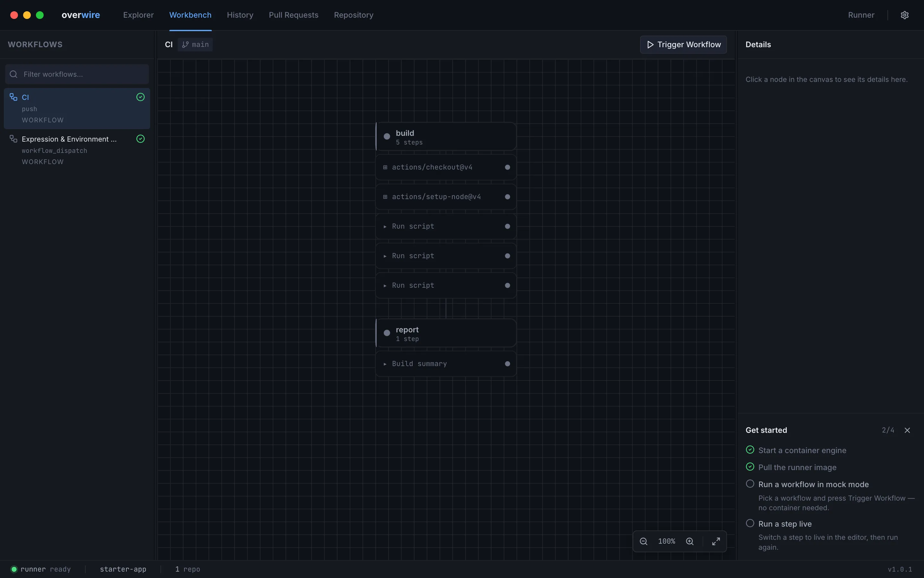Image resolution: width=924 pixels, height=578 pixels.
Task: Click the Filter workflows input field
Action: (x=77, y=74)
